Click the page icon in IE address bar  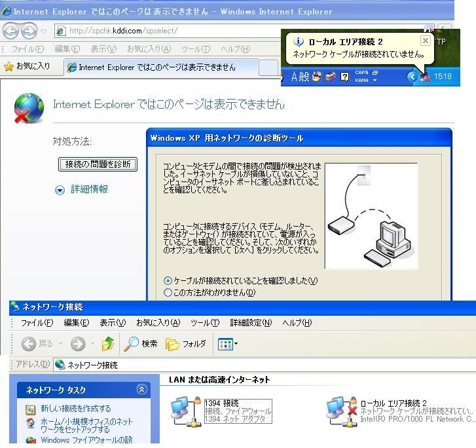(x=61, y=31)
